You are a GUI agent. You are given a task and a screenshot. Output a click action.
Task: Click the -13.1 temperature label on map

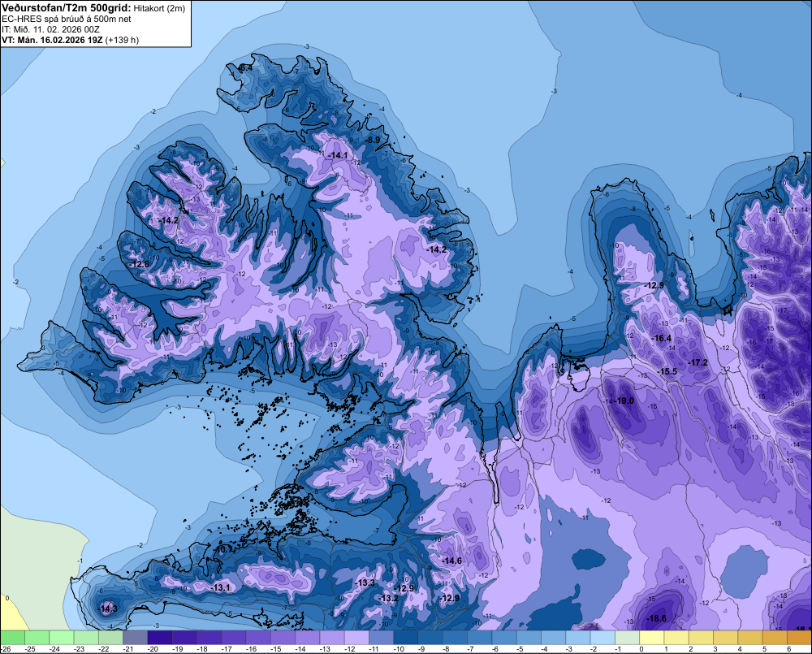(221, 587)
